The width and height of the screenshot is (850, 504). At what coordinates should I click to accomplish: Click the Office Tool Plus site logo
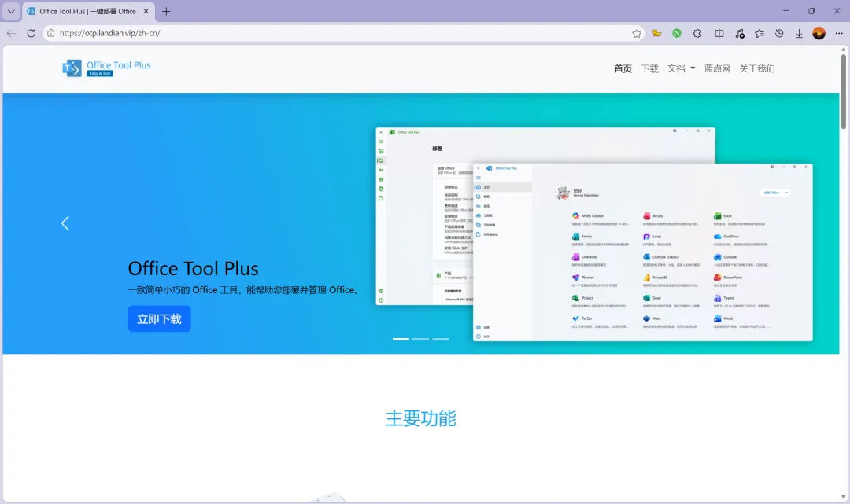(x=106, y=68)
